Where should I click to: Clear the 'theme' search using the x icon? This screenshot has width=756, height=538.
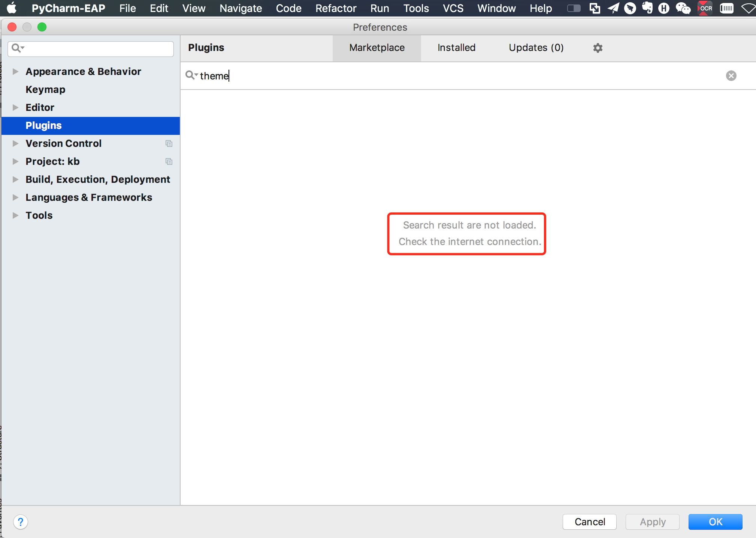[731, 76]
